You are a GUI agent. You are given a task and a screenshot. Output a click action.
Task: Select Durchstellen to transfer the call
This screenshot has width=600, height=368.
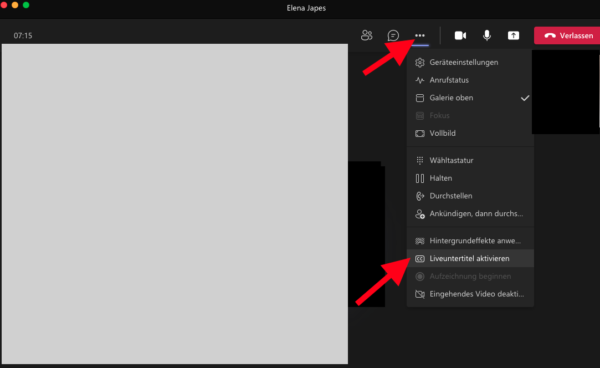coord(470,196)
